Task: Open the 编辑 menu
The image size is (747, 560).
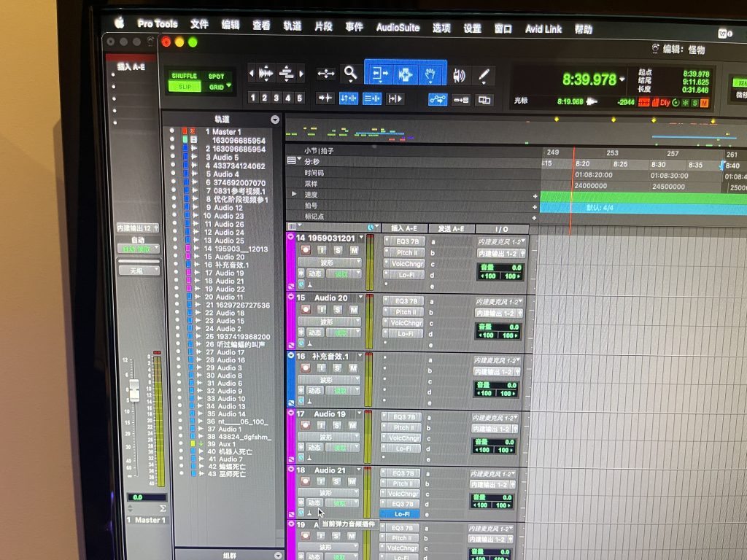Action: coord(230,24)
